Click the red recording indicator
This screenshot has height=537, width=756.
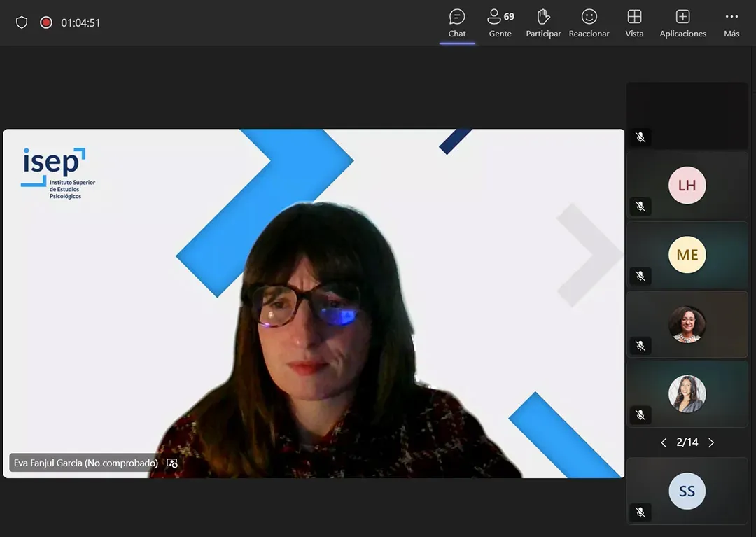(x=46, y=22)
